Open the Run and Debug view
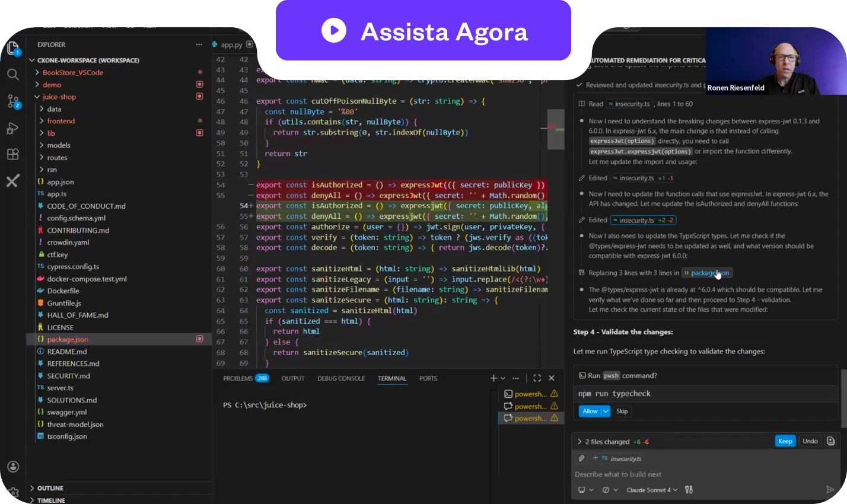The height and width of the screenshot is (504, 847). click(12, 128)
